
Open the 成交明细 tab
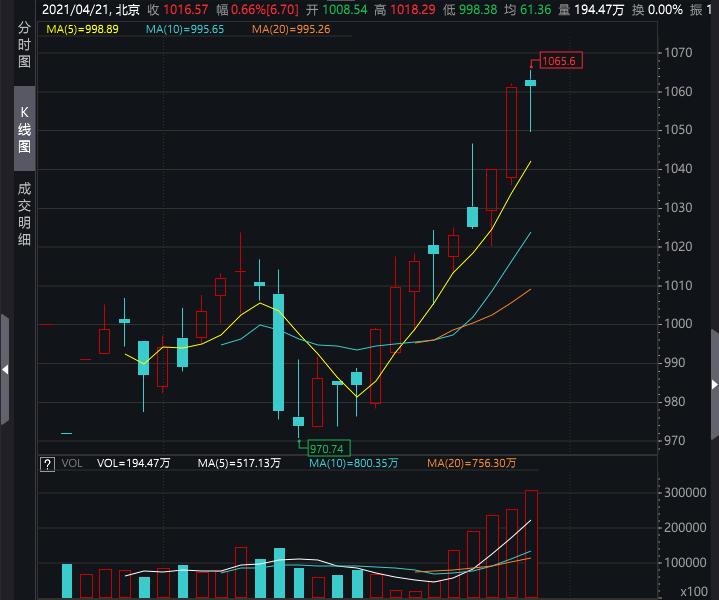point(24,214)
